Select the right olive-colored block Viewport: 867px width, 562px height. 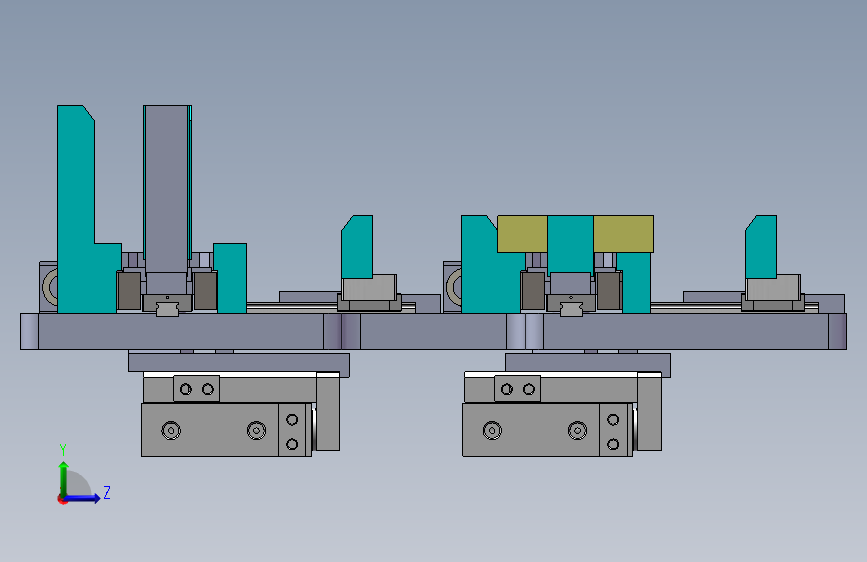(x=623, y=234)
